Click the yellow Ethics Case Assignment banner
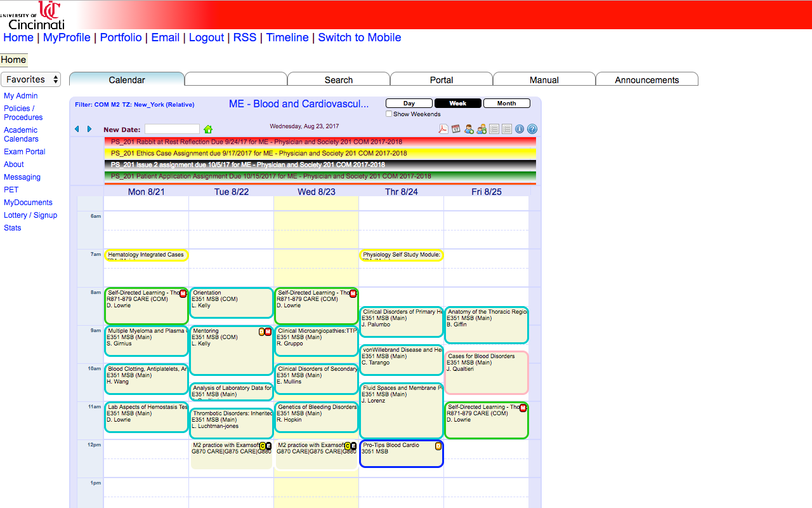The width and height of the screenshot is (812, 508). click(x=320, y=154)
